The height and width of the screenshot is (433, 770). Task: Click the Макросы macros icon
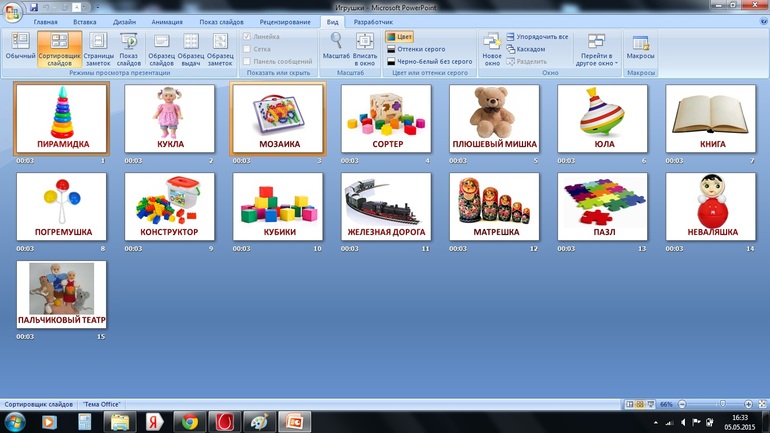640,46
